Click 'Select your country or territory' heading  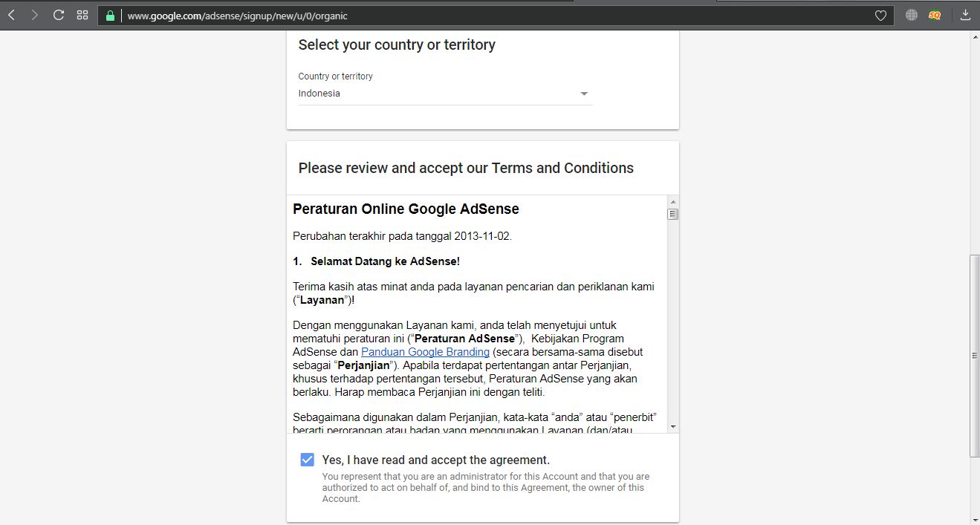coord(397,45)
